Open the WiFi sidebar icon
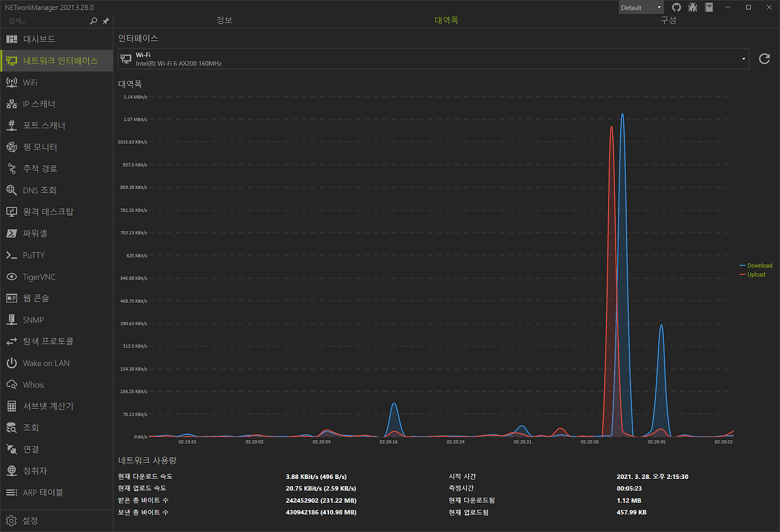The width and height of the screenshot is (780, 532). 12,82
